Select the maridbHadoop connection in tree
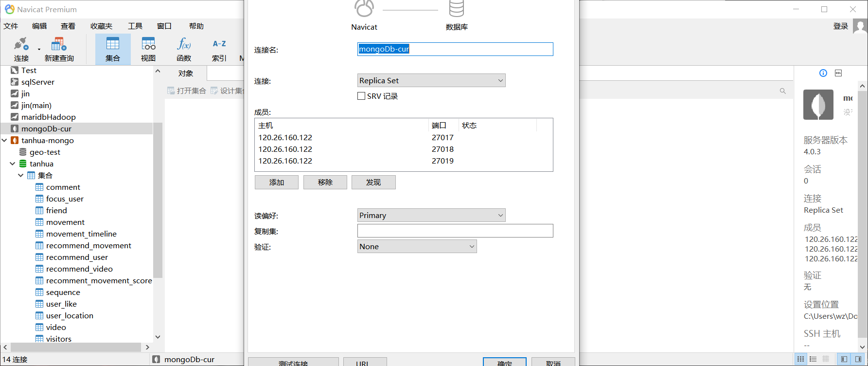 tap(49, 117)
